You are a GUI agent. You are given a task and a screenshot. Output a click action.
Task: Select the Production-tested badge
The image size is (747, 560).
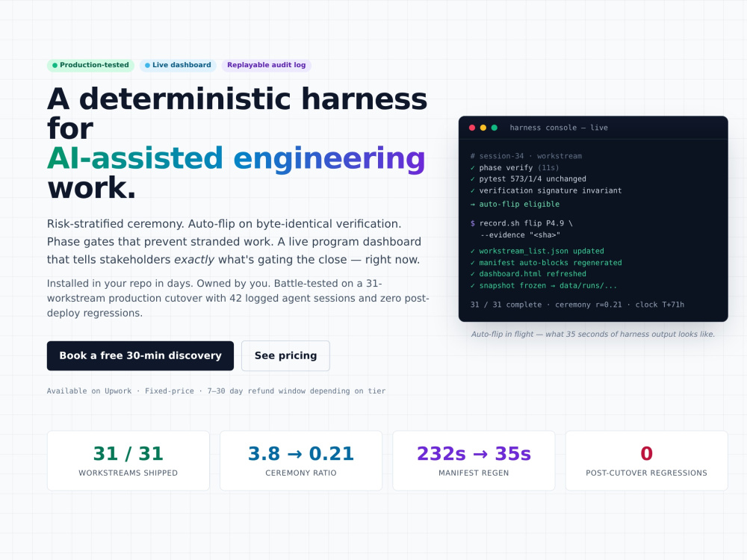click(x=90, y=65)
